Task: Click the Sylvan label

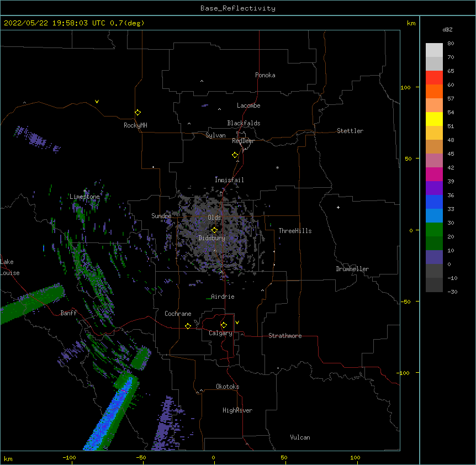Action: tap(215, 135)
